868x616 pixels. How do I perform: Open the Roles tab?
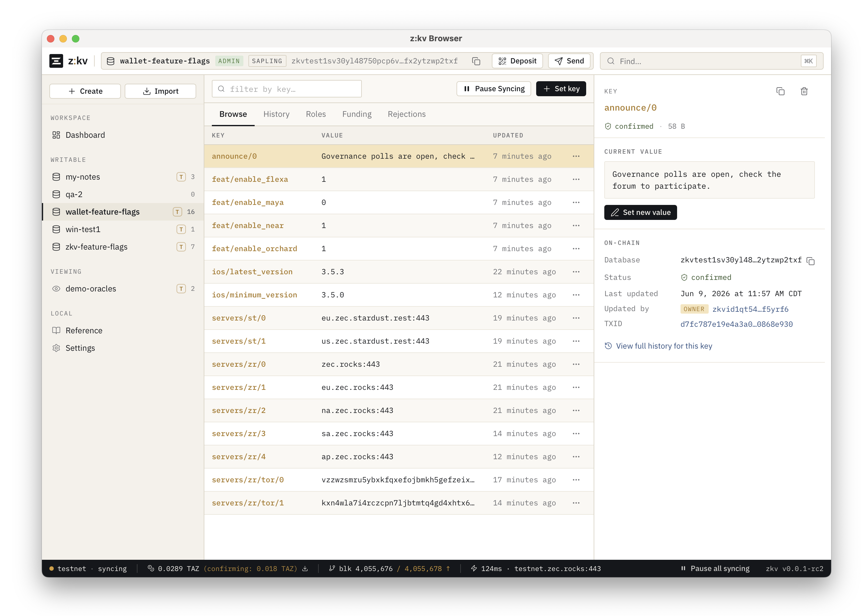point(316,114)
